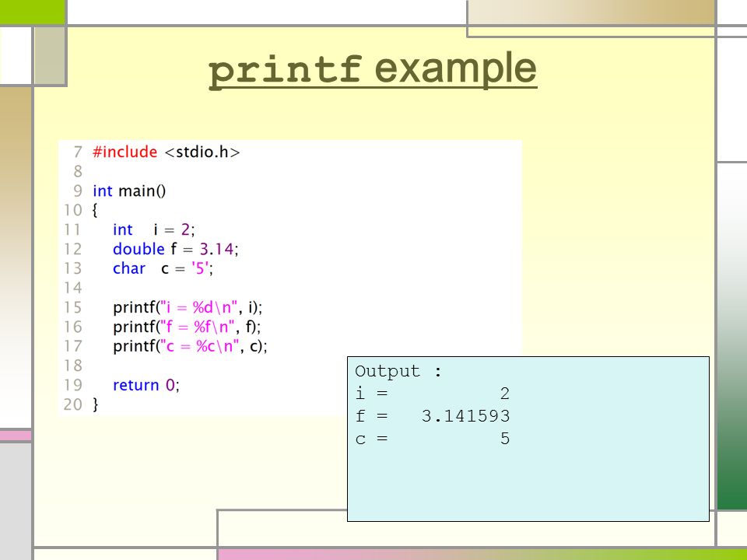Click the 'return 0;' statement
Screen dimensions: 747x560
click(146, 385)
